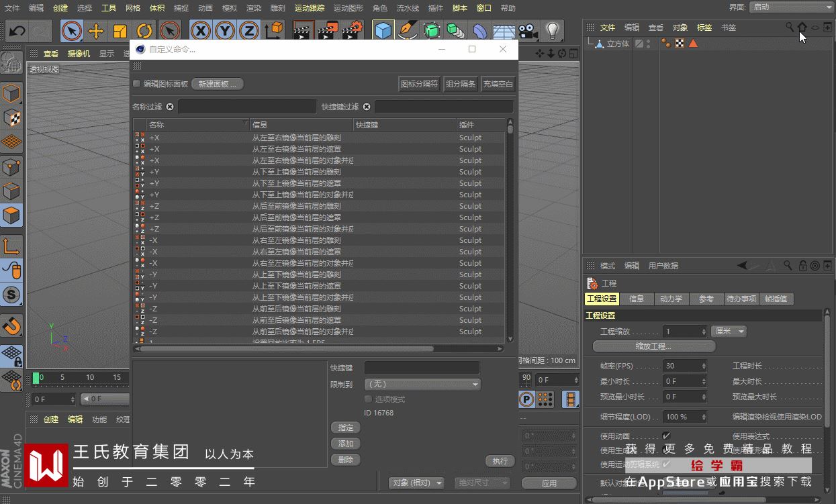Open the 脚本 menu
This screenshot has width=836, height=504.
[460, 8]
